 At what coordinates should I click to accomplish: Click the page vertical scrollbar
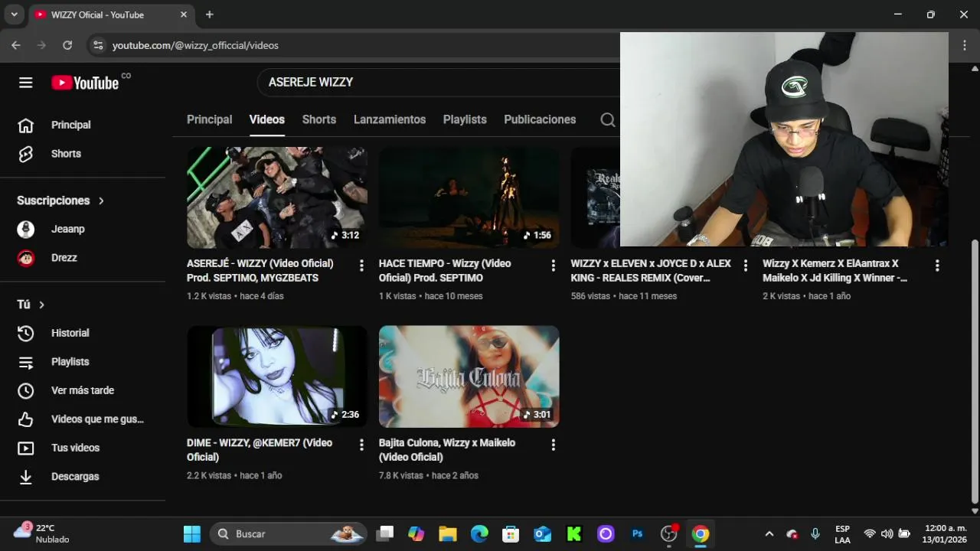[975, 371]
